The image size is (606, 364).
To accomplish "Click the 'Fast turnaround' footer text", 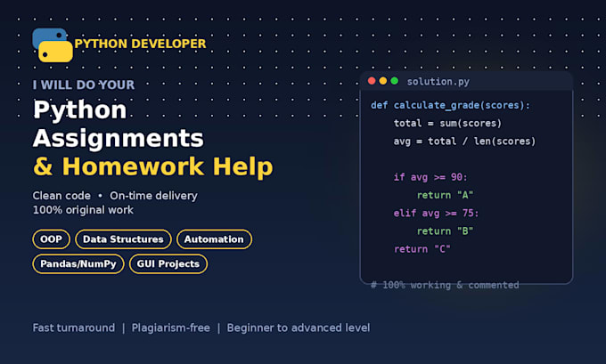I will (x=74, y=328).
